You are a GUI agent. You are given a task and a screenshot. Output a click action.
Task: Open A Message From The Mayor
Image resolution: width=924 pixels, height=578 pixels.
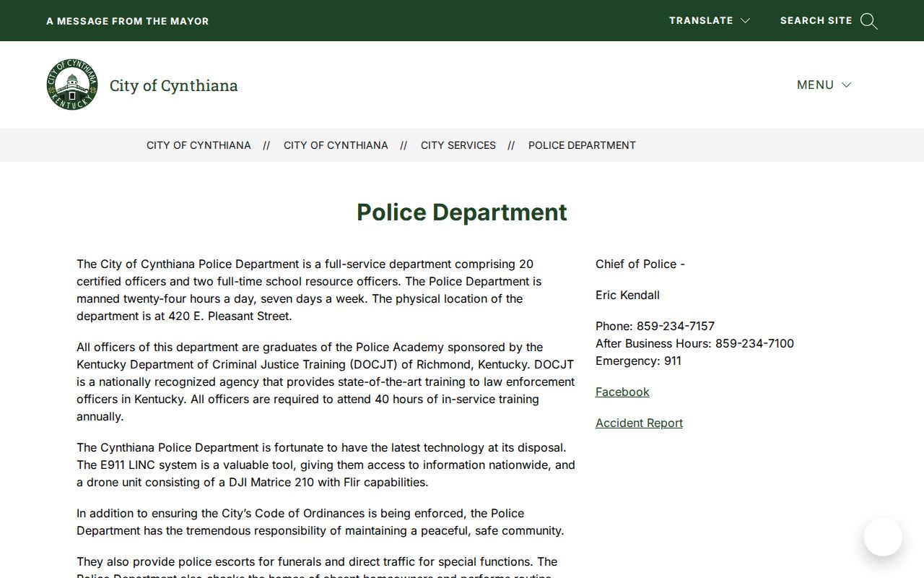[128, 21]
